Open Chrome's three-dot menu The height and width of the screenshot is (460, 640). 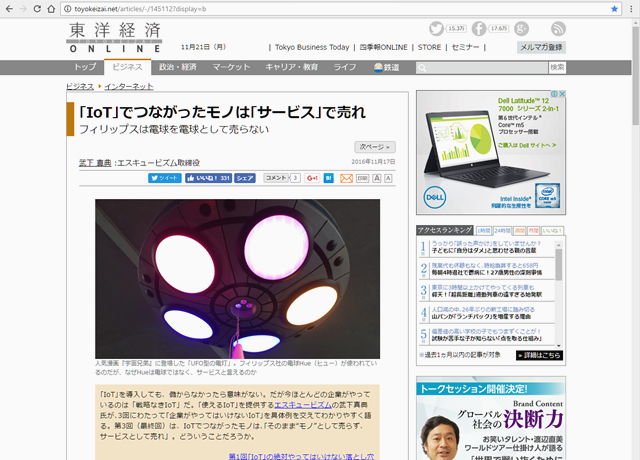(631, 8)
